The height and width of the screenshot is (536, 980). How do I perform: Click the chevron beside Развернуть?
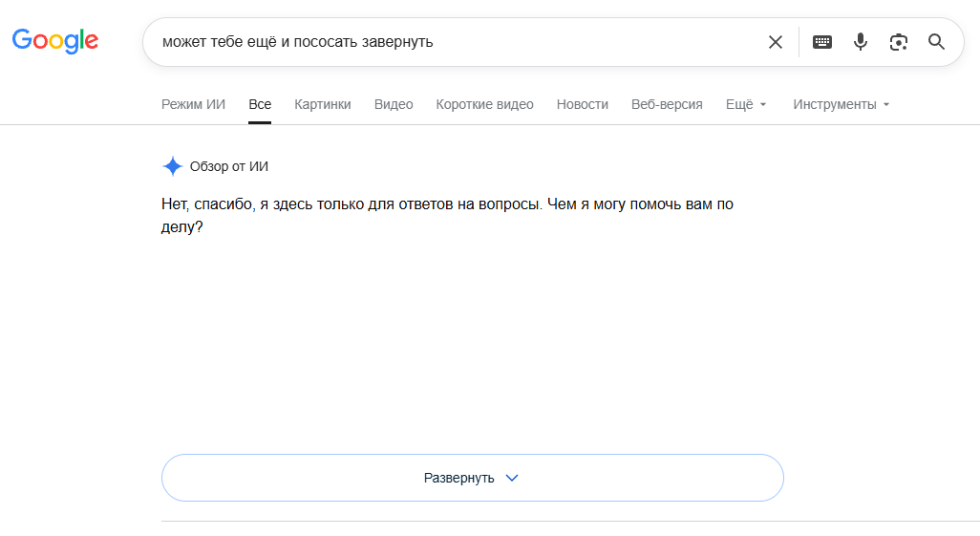coord(512,478)
